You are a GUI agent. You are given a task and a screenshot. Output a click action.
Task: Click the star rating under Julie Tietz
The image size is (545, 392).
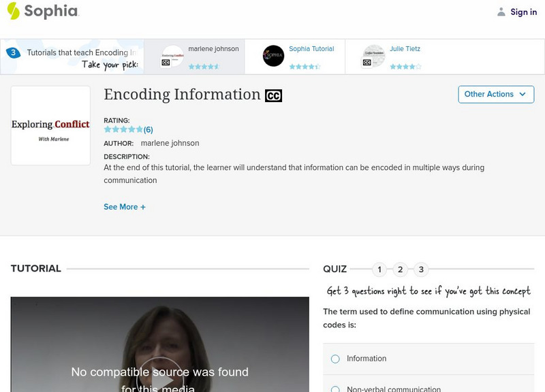405,66
